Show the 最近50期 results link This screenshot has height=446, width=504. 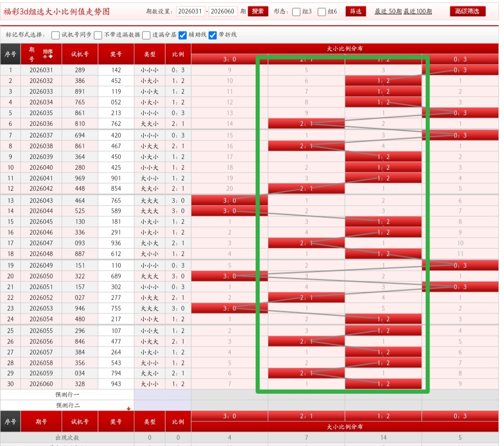point(387,12)
